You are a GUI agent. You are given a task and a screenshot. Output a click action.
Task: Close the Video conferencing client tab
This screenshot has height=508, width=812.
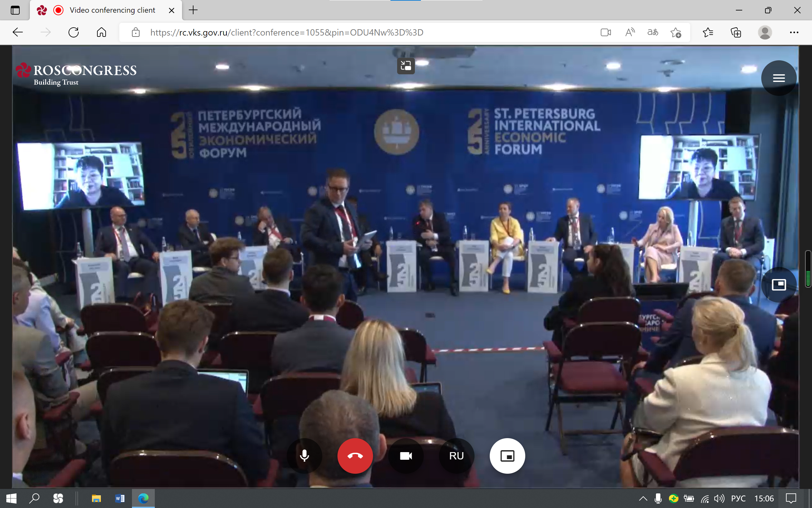coord(172,10)
